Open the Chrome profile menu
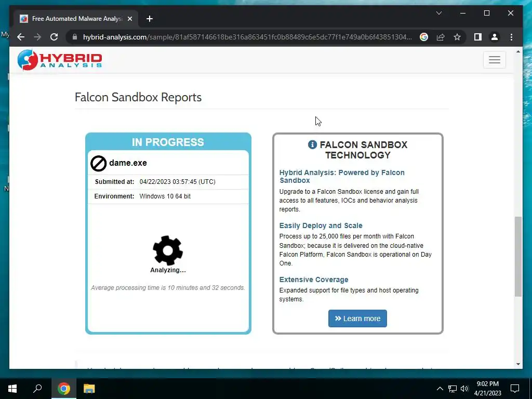Screen dimensions: 532x399 (x=495, y=37)
